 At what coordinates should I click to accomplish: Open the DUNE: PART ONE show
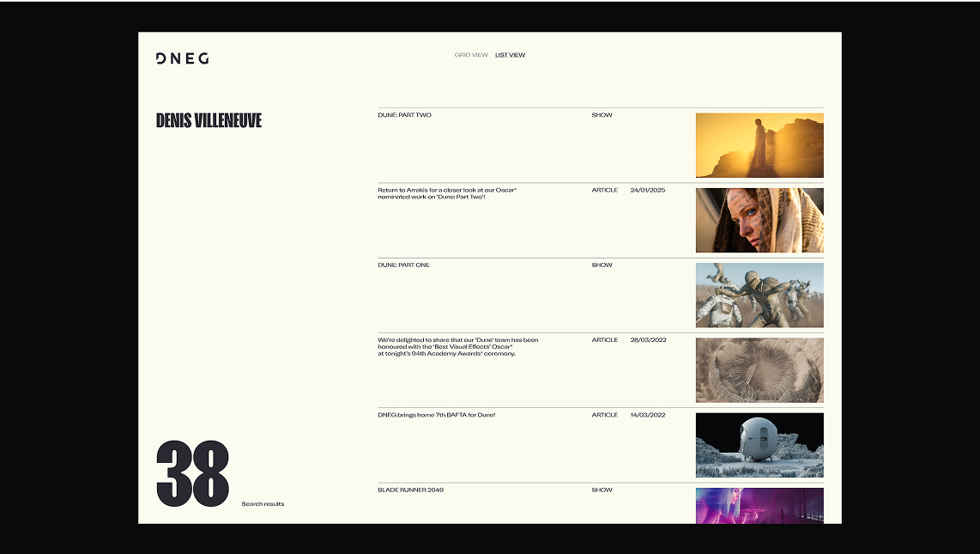403,265
